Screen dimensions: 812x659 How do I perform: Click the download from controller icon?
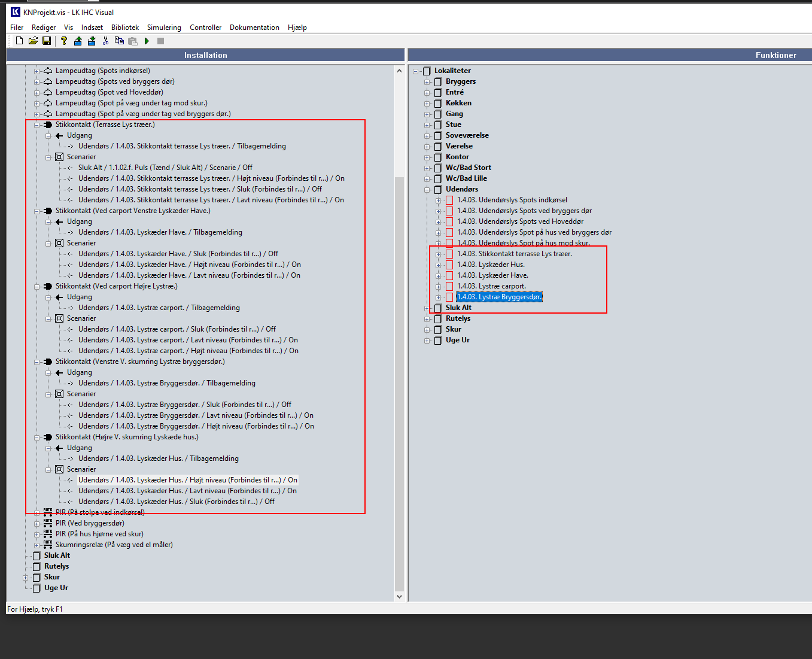pyautogui.click(x=92, y=41)
